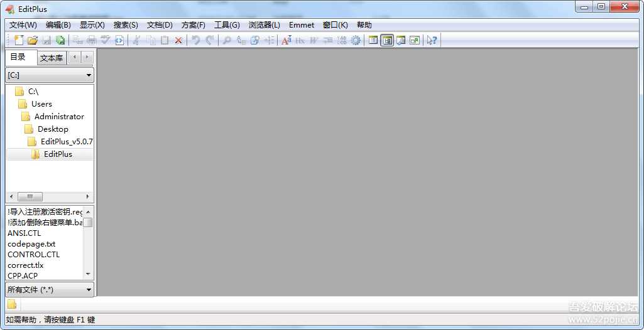Click the Undo arrow icon

(x=196, y=40)
